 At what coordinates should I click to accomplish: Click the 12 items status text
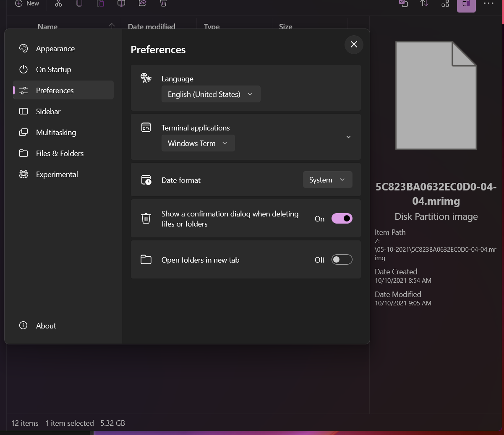click(x=25, y=423)
